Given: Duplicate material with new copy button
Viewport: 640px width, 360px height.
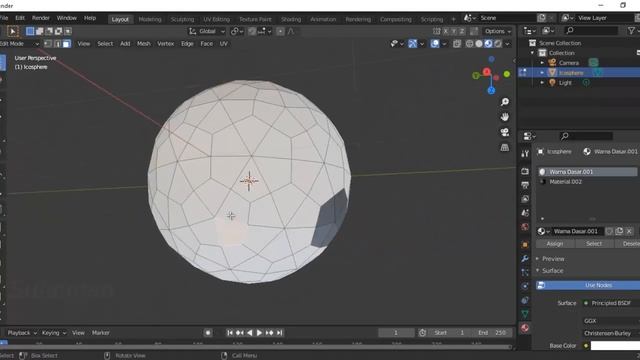Looking at the screenshot, I should [619, 231].
